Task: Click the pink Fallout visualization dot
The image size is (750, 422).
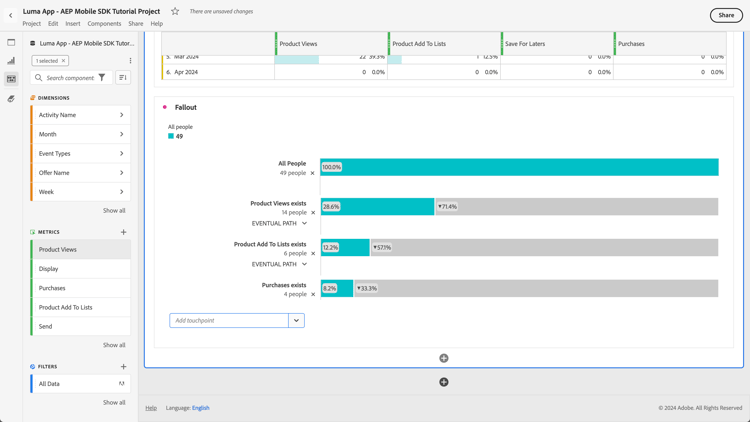Action: point(165,107)
